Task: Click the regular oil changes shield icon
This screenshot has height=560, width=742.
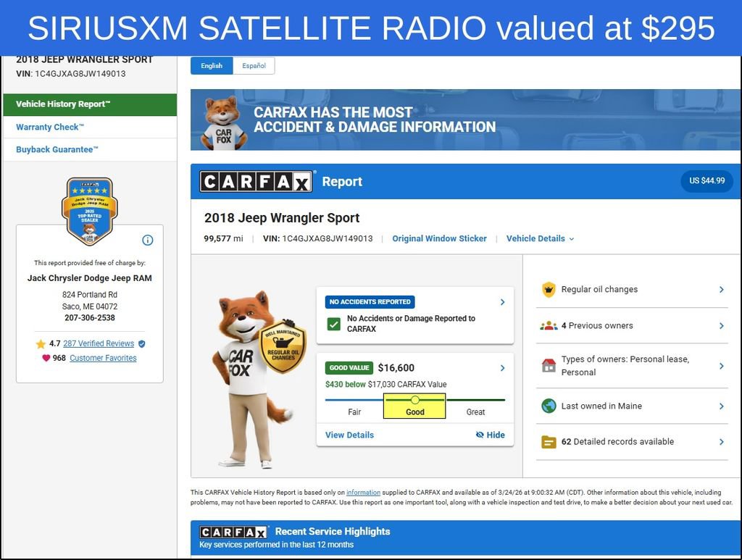Action: (x=549, y=290)
